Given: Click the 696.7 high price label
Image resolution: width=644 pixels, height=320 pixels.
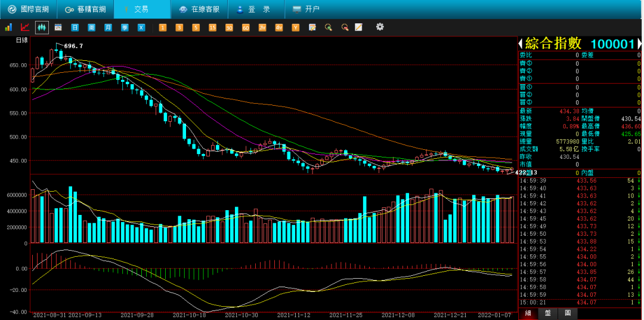Looking at the screenshot, I should (x=73, y=45).
